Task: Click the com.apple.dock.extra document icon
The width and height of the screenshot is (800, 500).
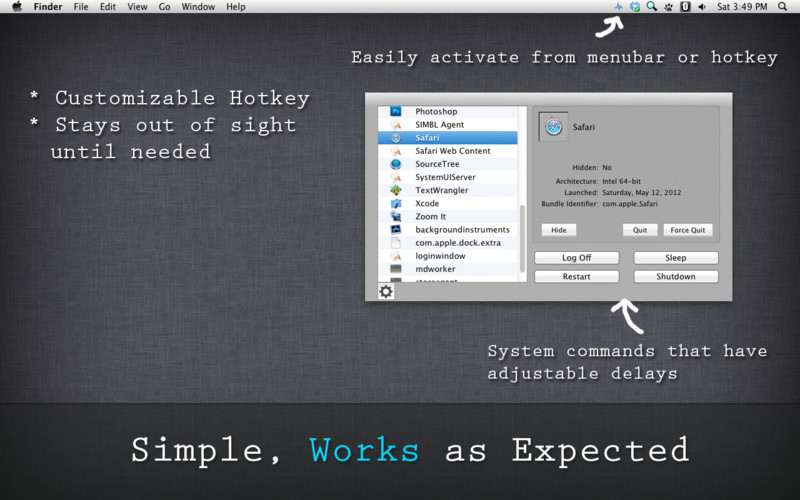Action: [395, 243]
